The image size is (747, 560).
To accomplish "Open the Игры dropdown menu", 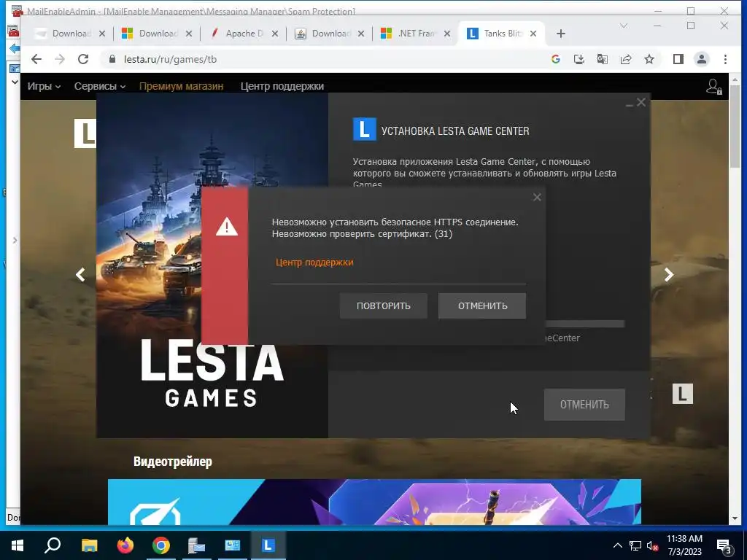I will 44,86.
